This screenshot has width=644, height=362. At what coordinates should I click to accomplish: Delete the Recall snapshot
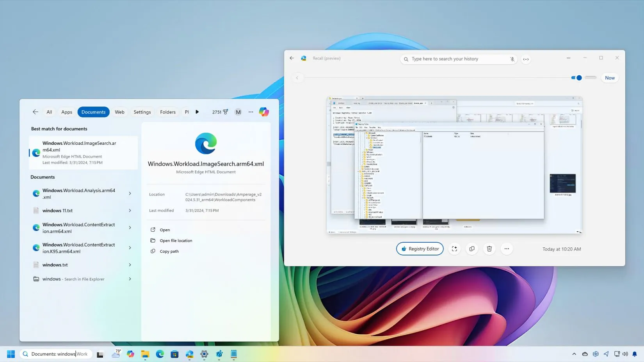click(489, 249)
